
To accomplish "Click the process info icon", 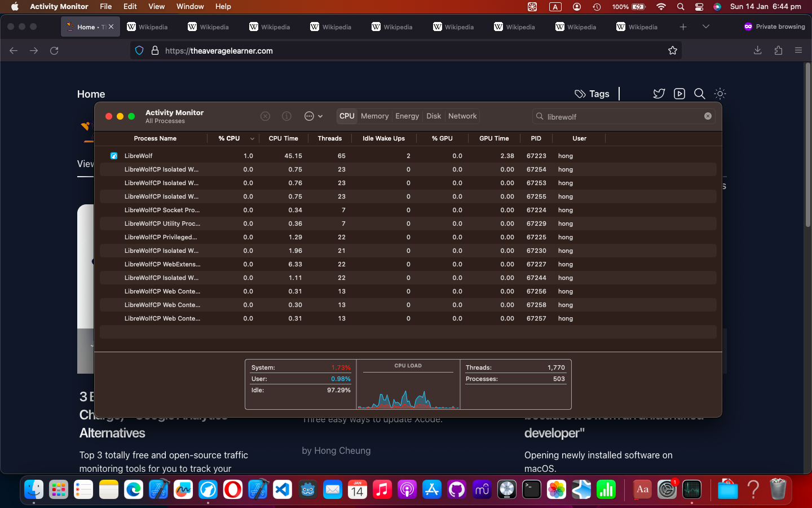I will pos(286,116).
